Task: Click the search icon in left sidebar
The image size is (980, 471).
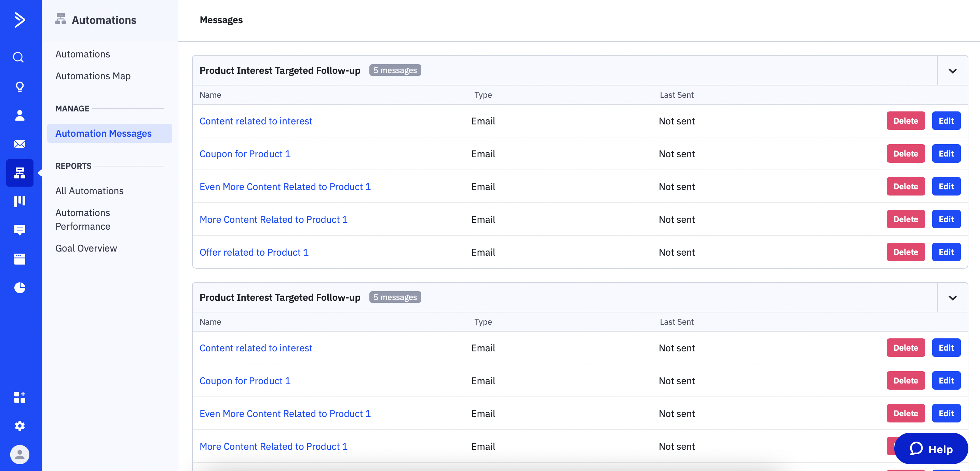Action: click(19, 57)
